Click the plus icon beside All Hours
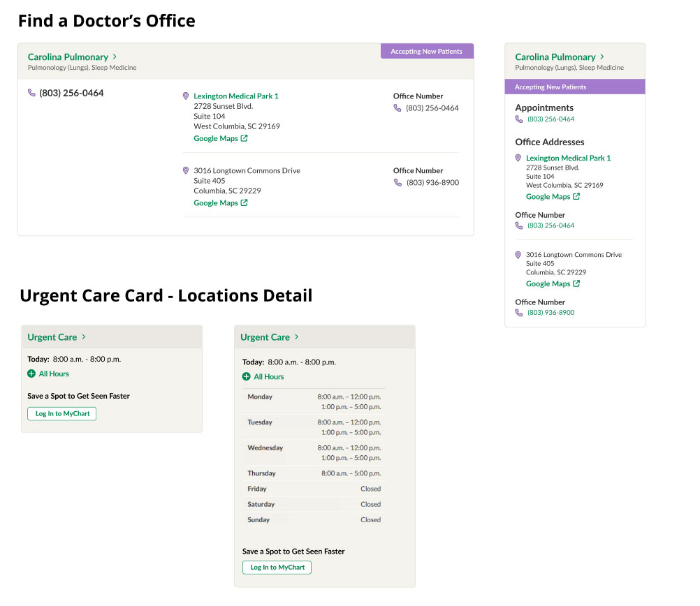Screen dimensions: 700x606 (x=30, y=374)
